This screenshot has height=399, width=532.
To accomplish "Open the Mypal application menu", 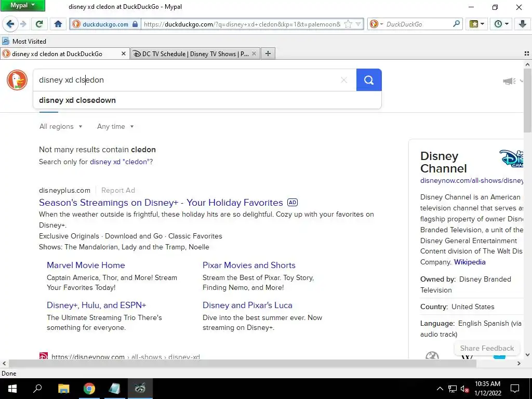I will pyautogui.click(x=23, y=5).
